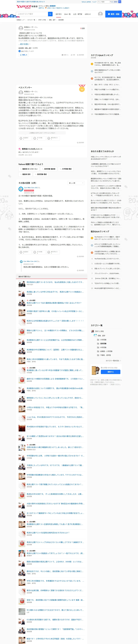Open ranking item 高校の偏差値40以下
Image resolution: width=138 pixels, height=644 pixels.
(x=107, y=71)
